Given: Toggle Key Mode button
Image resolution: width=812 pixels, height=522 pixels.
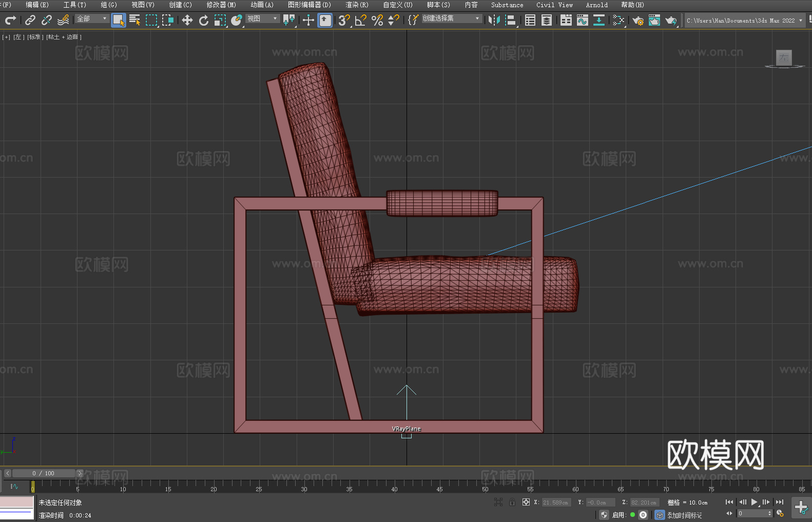Looking at the screenshot, I should click(x=729, y=513).
